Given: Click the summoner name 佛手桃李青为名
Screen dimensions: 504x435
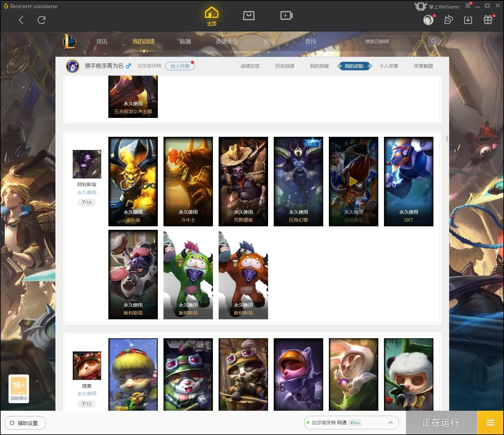Looking at the screenshot, I should pyautogui.click(x=104, y=66).
